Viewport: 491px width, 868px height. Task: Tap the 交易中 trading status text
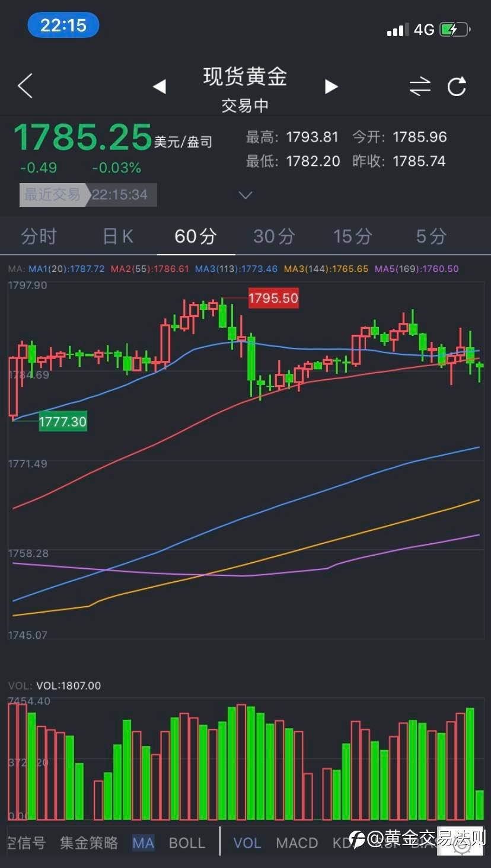point(245,105)
